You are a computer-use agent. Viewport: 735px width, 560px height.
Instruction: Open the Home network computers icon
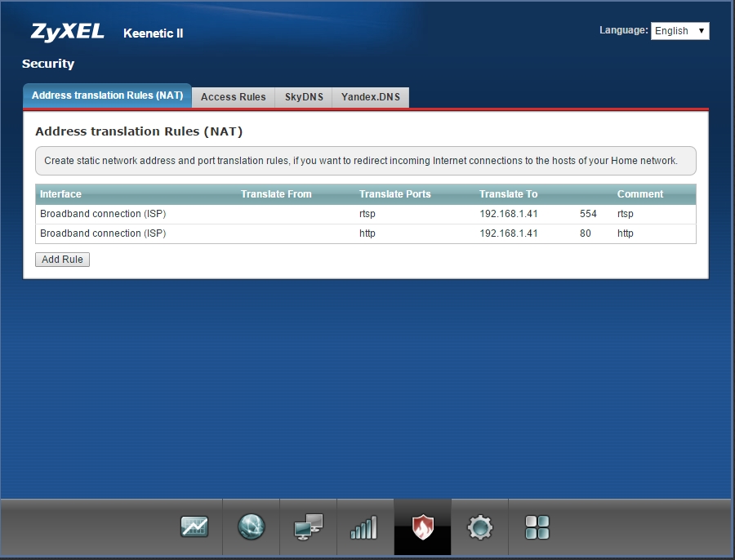click(308, 527)
